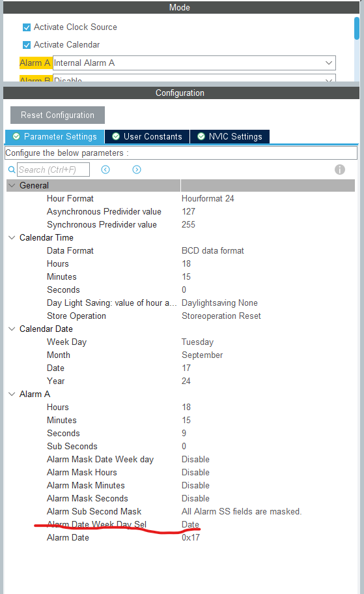Open the Alarm B dropdown

[194, 78]
